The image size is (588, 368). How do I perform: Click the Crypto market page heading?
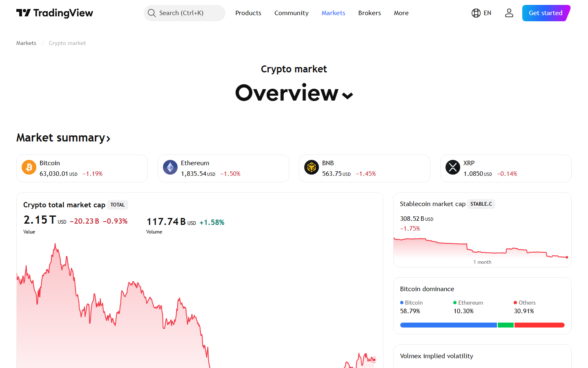[294, 69]
